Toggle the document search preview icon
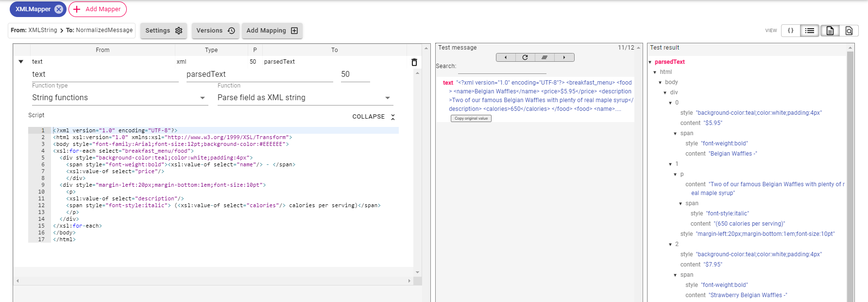The height and width of the screenshot is (302, 868). coord(849,31)
